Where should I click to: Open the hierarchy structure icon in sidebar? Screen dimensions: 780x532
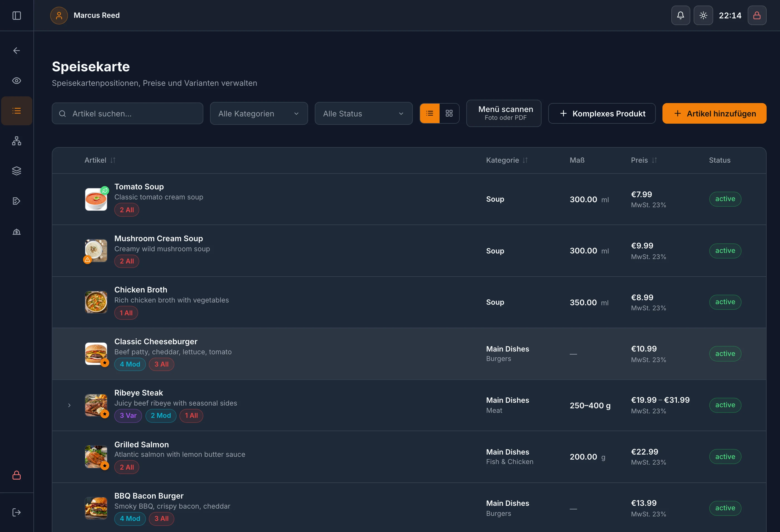(16, 141)
